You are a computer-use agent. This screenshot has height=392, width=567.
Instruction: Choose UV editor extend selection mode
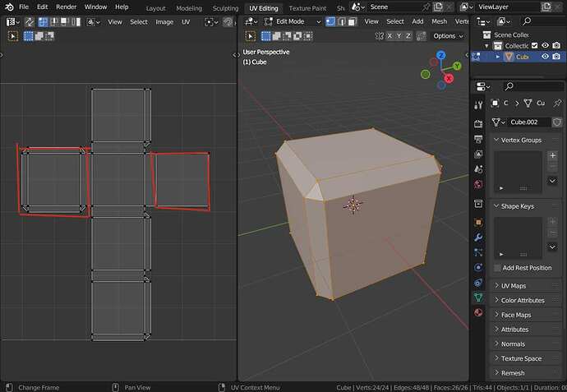39,36
